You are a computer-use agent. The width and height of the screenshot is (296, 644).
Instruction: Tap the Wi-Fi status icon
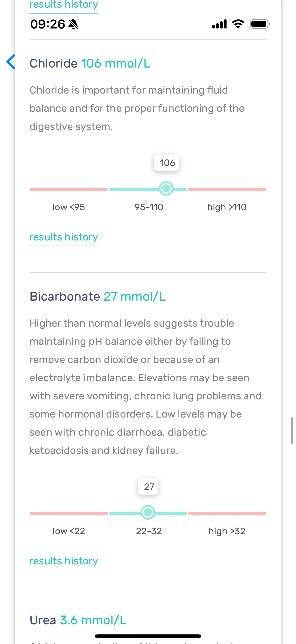pos(238,24)
